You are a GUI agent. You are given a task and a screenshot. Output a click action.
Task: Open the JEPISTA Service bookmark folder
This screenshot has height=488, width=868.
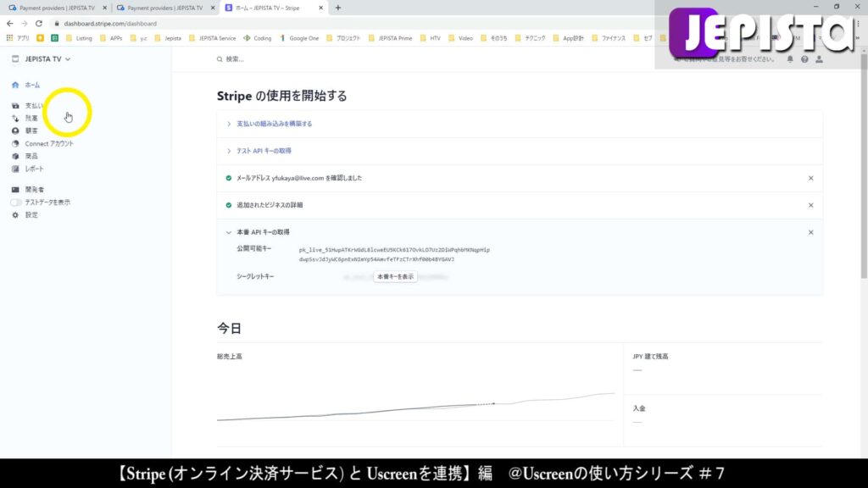click(x=212, y=38)
